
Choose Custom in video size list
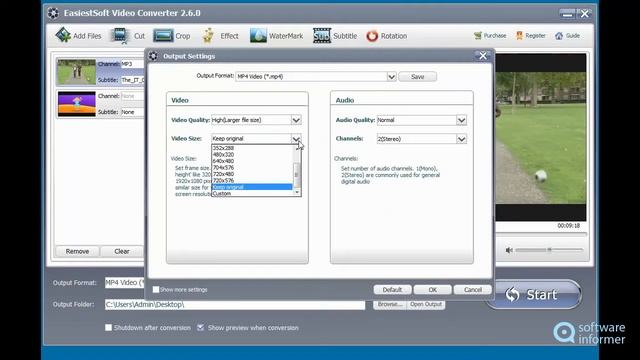click(252, 193)
